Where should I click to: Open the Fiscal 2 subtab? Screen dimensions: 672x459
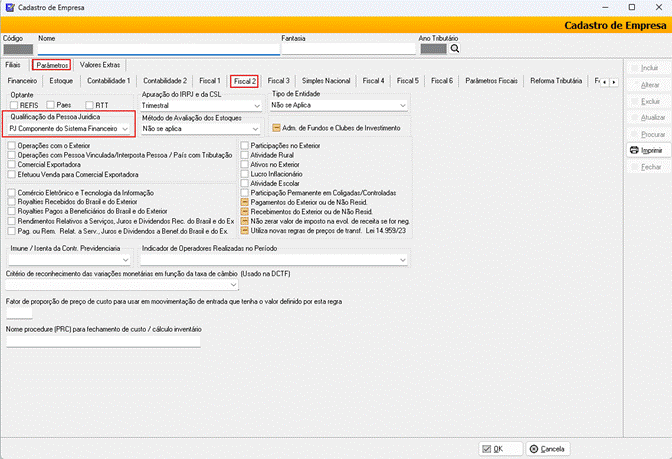[245, 81]
